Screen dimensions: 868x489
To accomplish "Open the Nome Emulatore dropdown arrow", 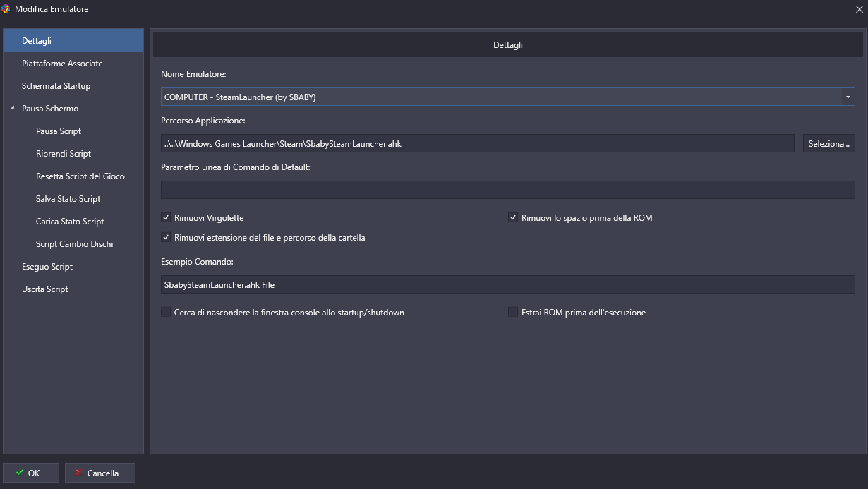I will (848, 97).
